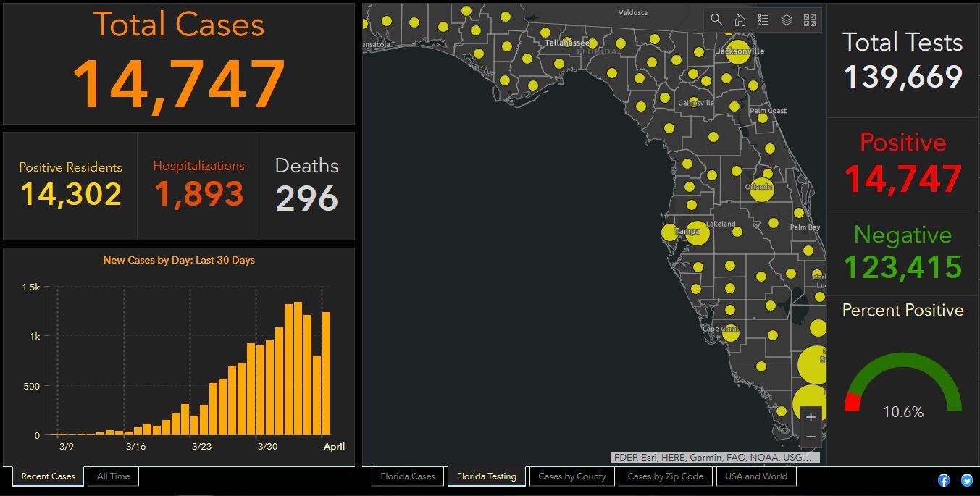Click the home default extent icon
980x496 pixels.
click(740, 20)
